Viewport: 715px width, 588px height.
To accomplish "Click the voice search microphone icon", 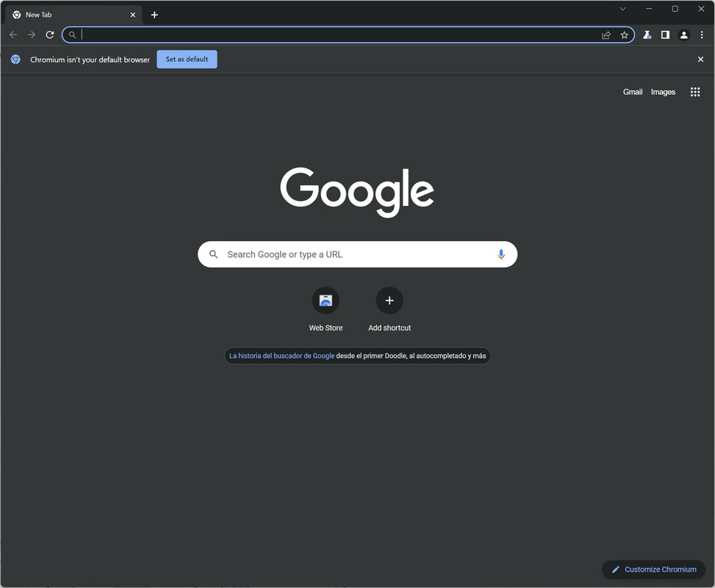I will click(500, 254).
